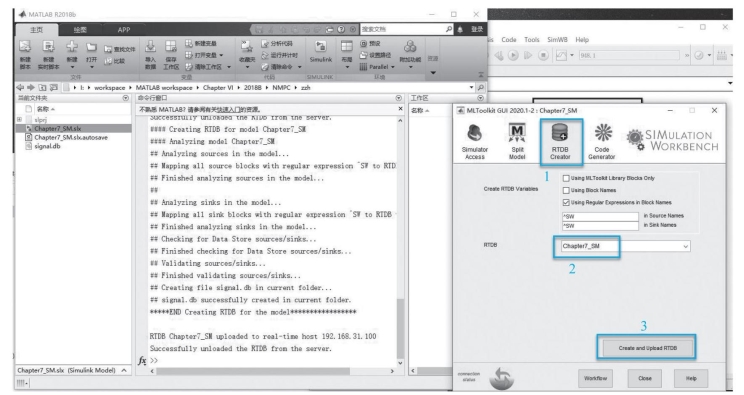Click the Workflow button
Image resolution: width=744 pixels, height=395 pixels.
coord(595,378)
